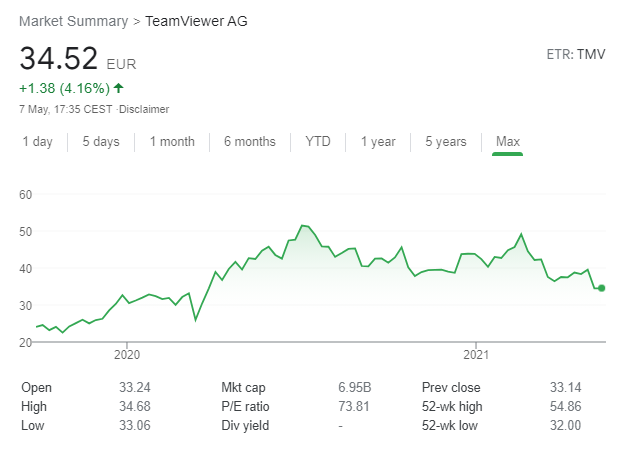This screenshot has width=642, height=450.
Task: Select the Max range tab
Action: point(508,142)
